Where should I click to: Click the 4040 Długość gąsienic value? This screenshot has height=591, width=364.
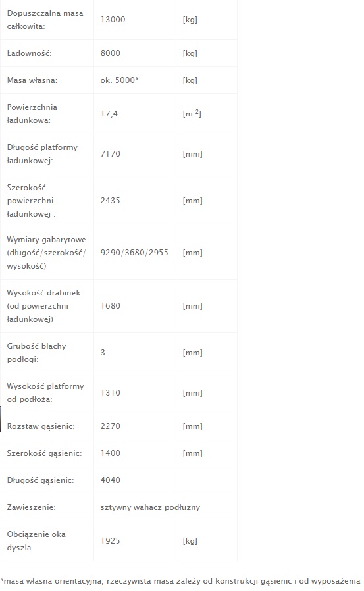click(x=111, y=480)
